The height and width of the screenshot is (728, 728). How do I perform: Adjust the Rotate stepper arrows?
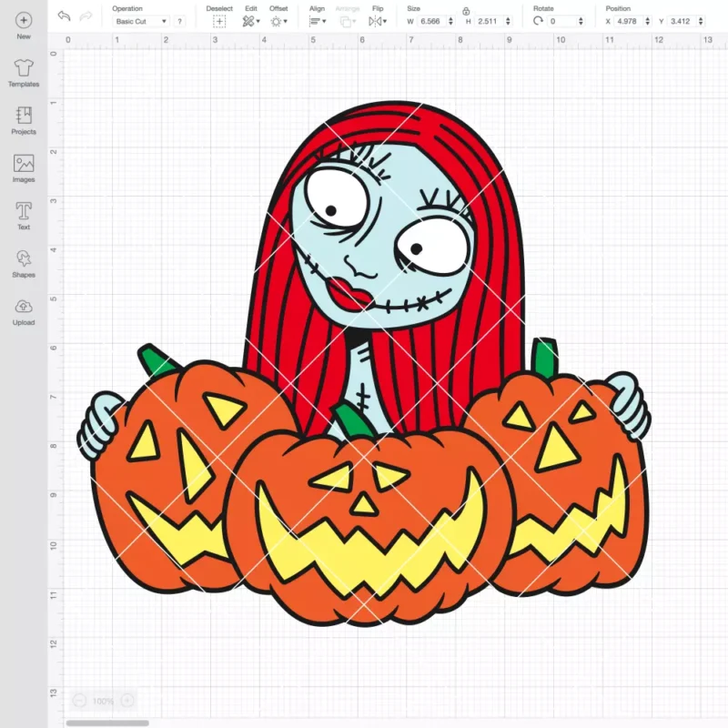click(x=581, y=21)
